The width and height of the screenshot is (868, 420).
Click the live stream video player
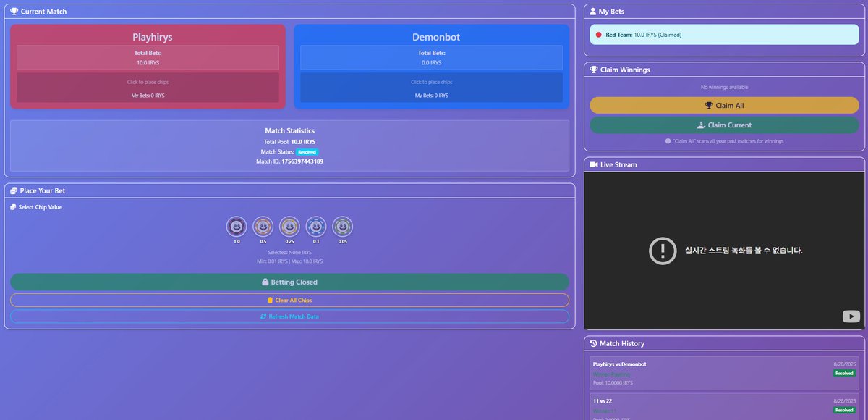click(724, 251)
